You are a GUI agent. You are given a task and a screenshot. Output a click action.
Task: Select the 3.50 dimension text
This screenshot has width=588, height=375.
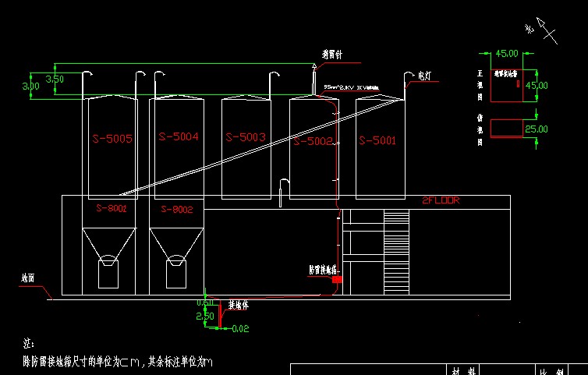click(x=55, y=80)
